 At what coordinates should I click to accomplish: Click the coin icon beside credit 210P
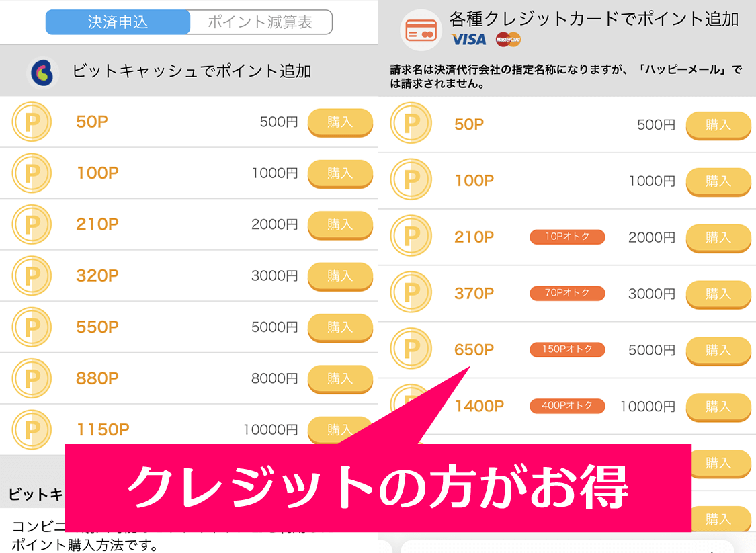click(x=411, y=237)
